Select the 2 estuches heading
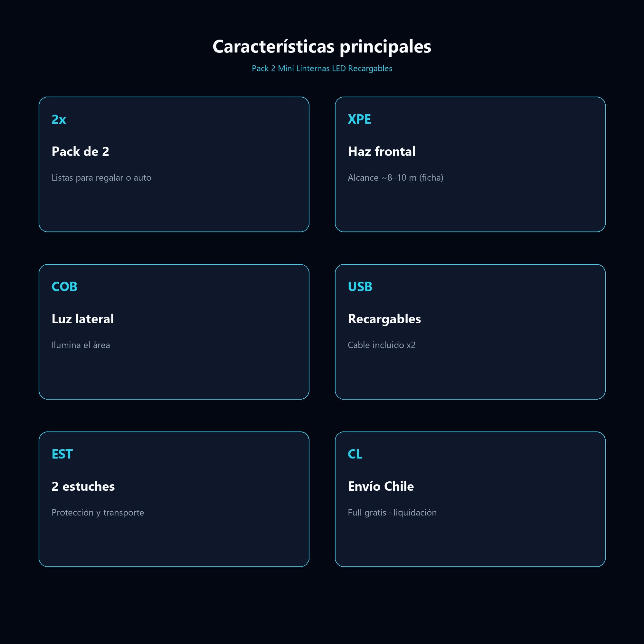 coord(83,486)
